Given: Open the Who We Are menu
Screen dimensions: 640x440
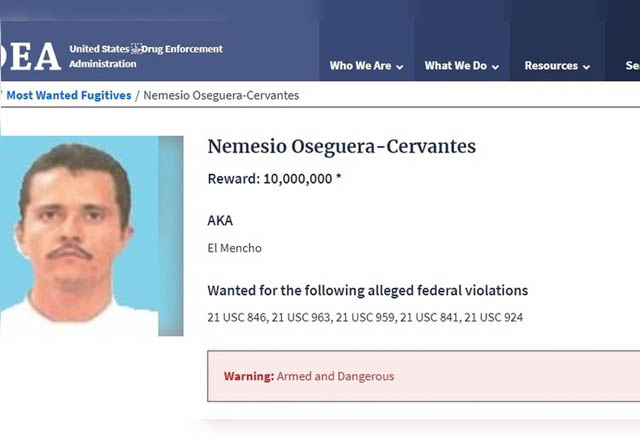Looking at the screenshot, I should click(360, 66).
